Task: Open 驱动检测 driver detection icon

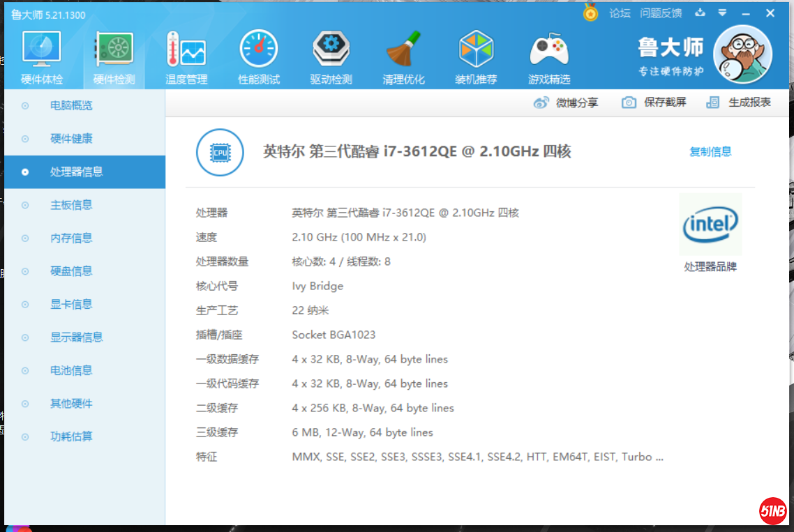Action: tap(331, 57)
